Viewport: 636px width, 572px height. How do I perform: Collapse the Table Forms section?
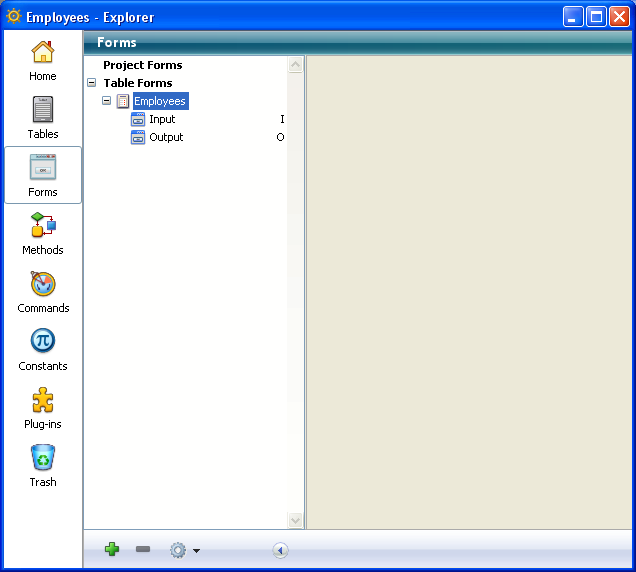click(92, 83)
